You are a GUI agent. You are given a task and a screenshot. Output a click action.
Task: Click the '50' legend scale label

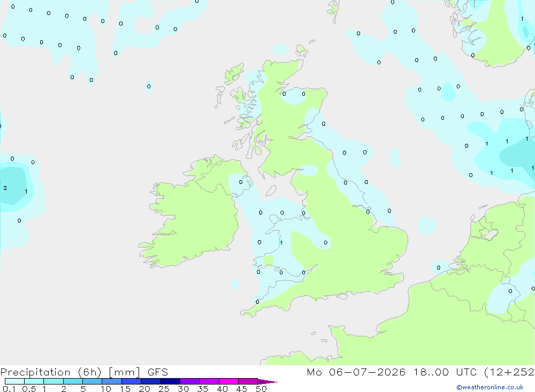pos(261,389)
